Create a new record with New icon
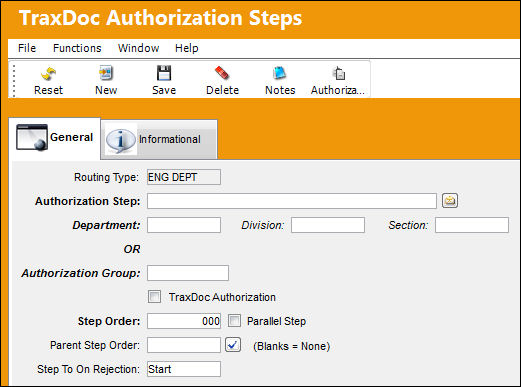This screenshot has height=387, width=521. (x=106, y=81)
